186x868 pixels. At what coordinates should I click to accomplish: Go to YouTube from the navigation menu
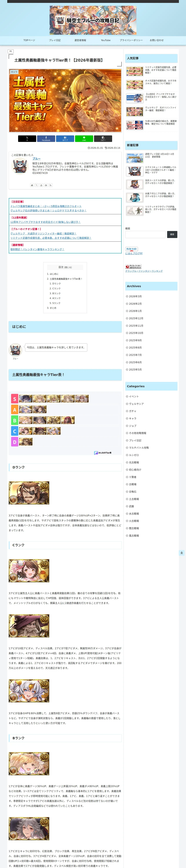[x=106, y=41]
